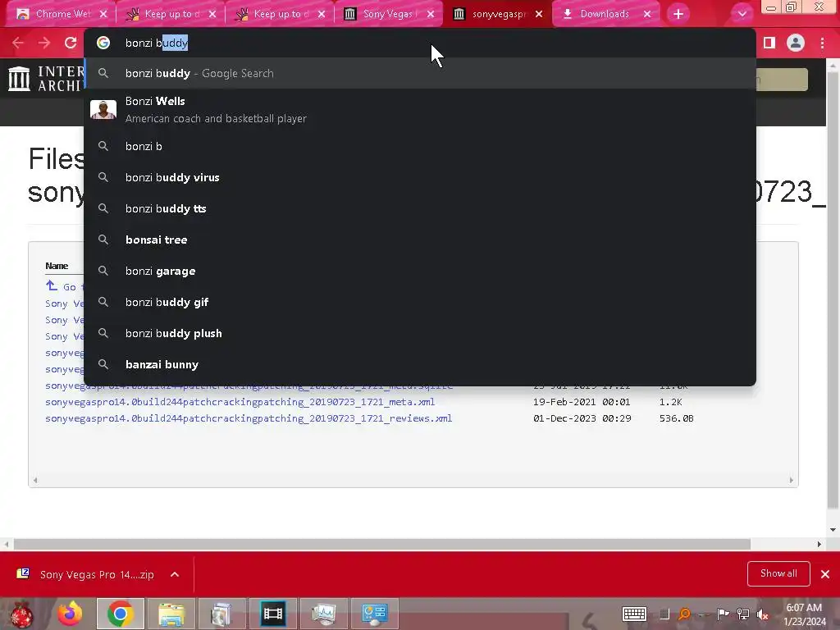840x630 pixels.
Task: Click the magnifier tray icon
Action: 684,614
